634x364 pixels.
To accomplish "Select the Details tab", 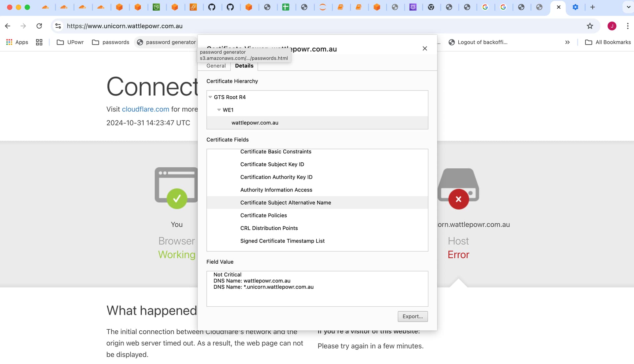I will click(244, 66).
